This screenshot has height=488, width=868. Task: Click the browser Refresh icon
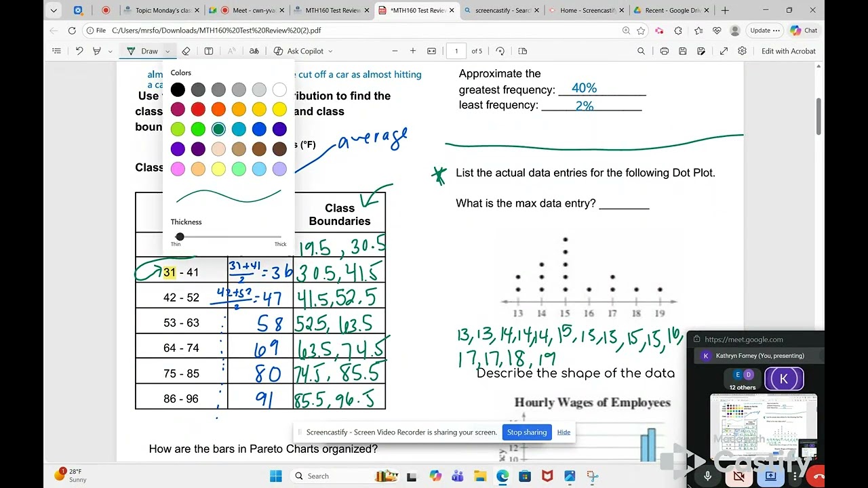pos(72,30)
